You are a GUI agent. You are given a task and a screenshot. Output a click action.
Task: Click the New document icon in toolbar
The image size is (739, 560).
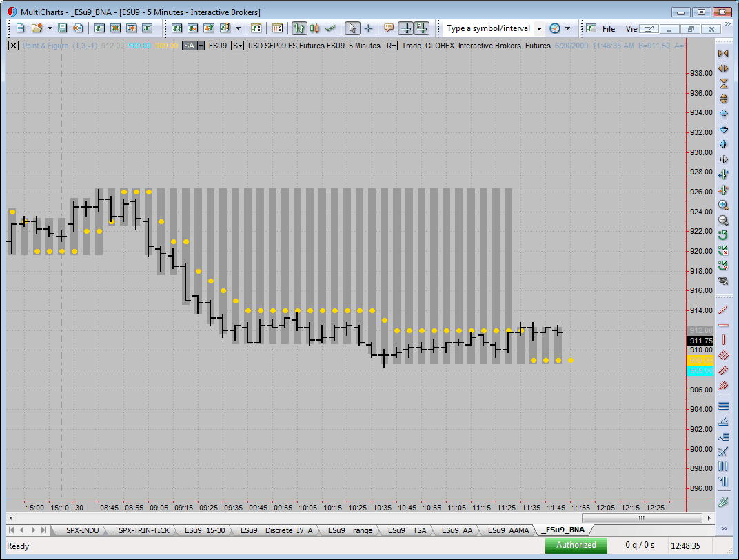20,28
